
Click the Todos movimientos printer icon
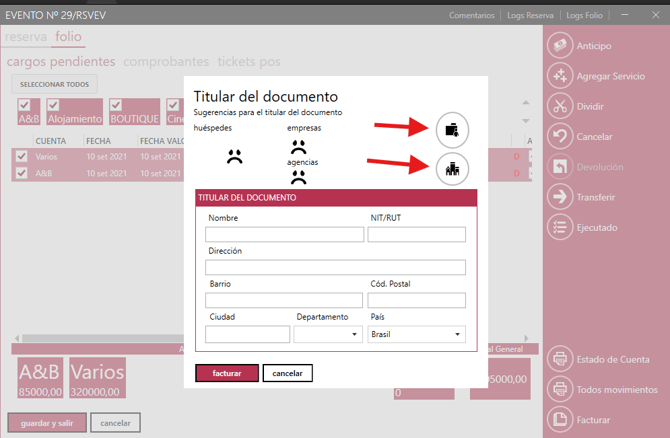point(560,388)
